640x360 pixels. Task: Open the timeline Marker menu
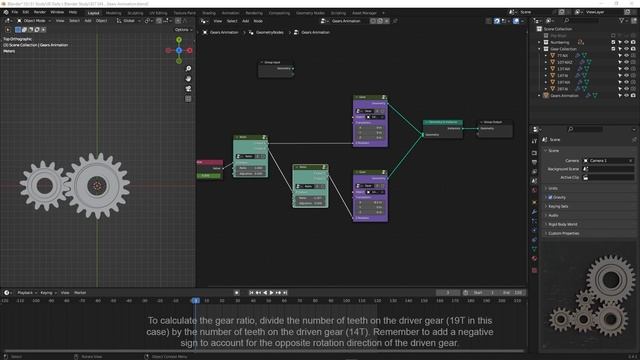point(80,293)
